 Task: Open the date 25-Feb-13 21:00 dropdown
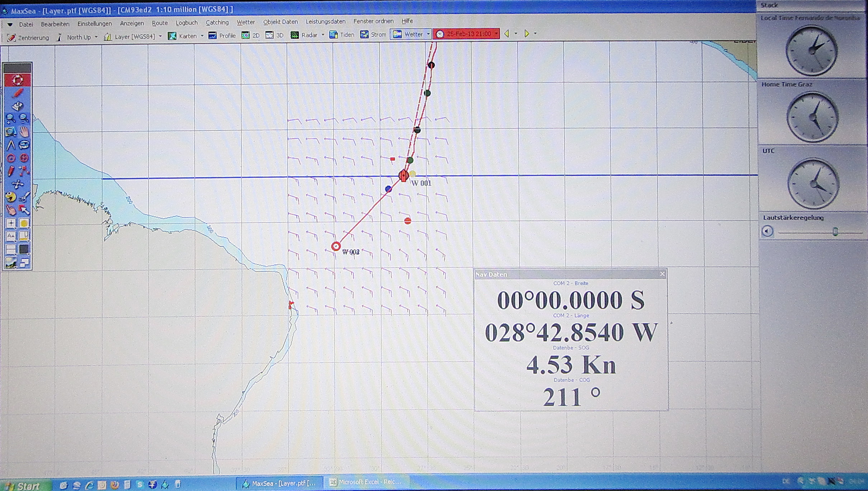point(496,34)
